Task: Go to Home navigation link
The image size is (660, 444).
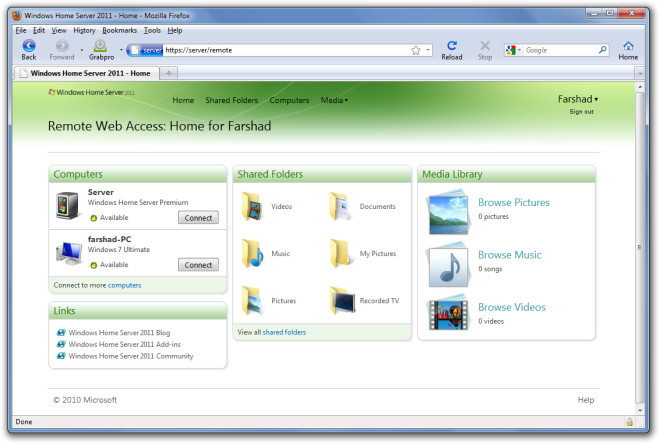Action: pyautogui.click(x=183, y=100)
